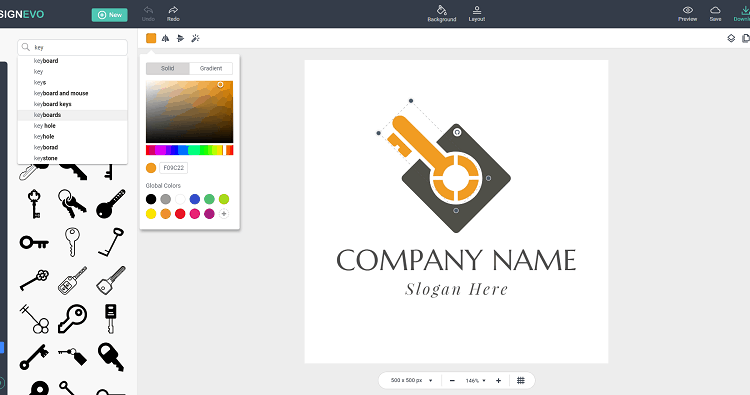Screen dimensions: 750x395
Task: Select the rectangular car key fob icon
Action: point(110,319)
